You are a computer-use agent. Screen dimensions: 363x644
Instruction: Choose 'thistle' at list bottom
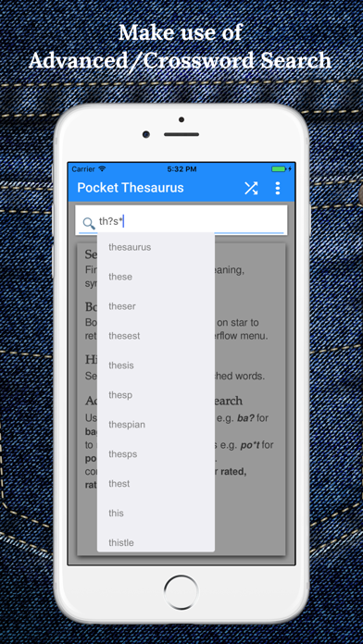coord(156,541)
